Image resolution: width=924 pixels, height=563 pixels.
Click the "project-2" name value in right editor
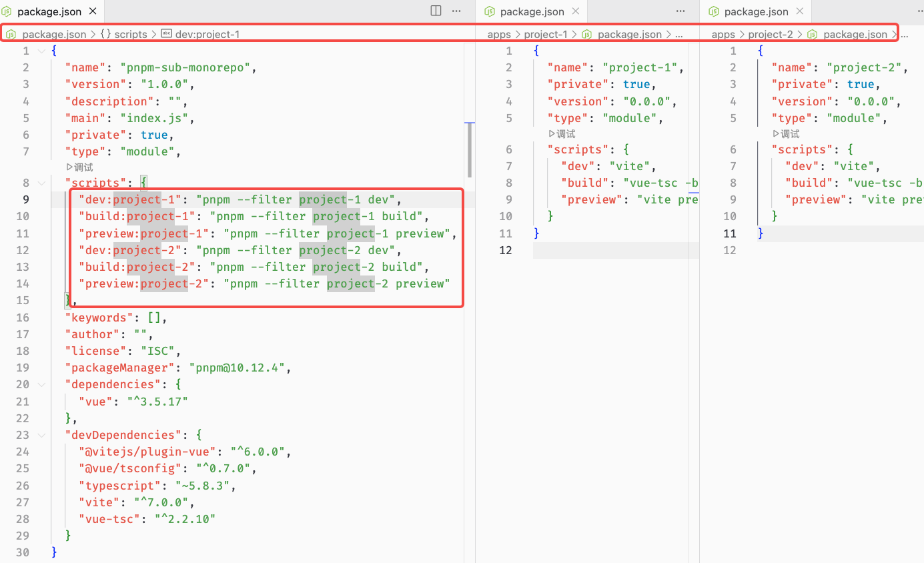click(x=865, y=67)
